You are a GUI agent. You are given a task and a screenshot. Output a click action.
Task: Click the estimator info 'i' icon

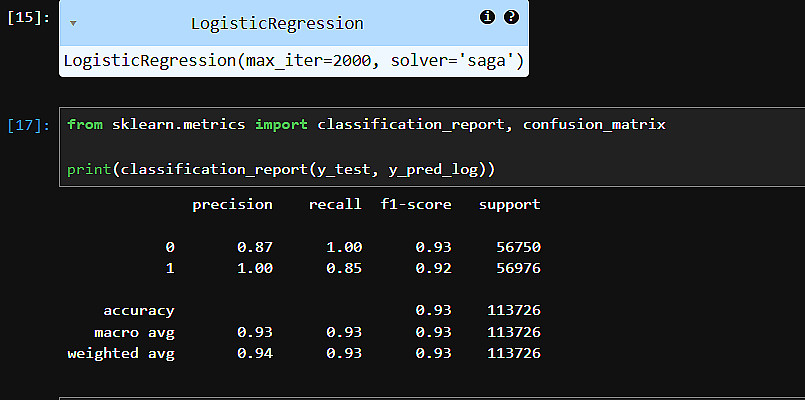[488, 17]
